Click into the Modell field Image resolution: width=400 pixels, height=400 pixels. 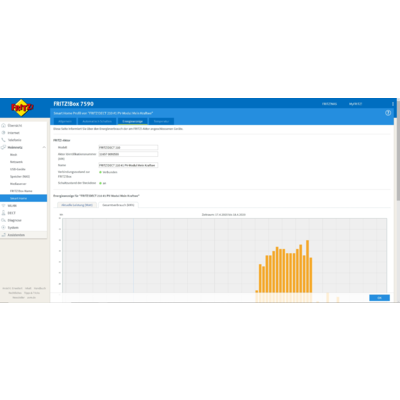click(x=128, y=147)
